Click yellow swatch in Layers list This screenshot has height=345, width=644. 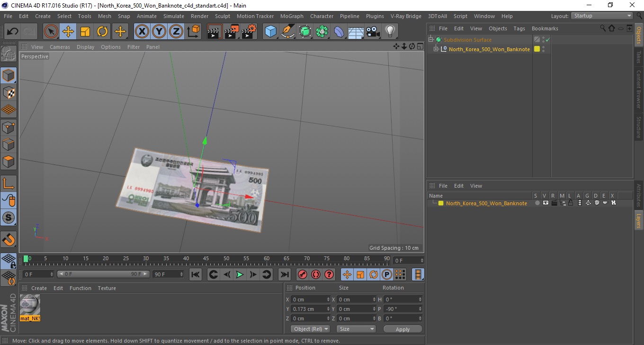[x=441, y=203]
